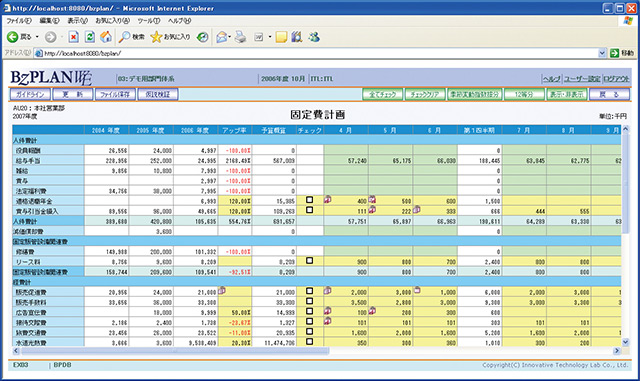Click the ガイドライン button

[30, 94]
